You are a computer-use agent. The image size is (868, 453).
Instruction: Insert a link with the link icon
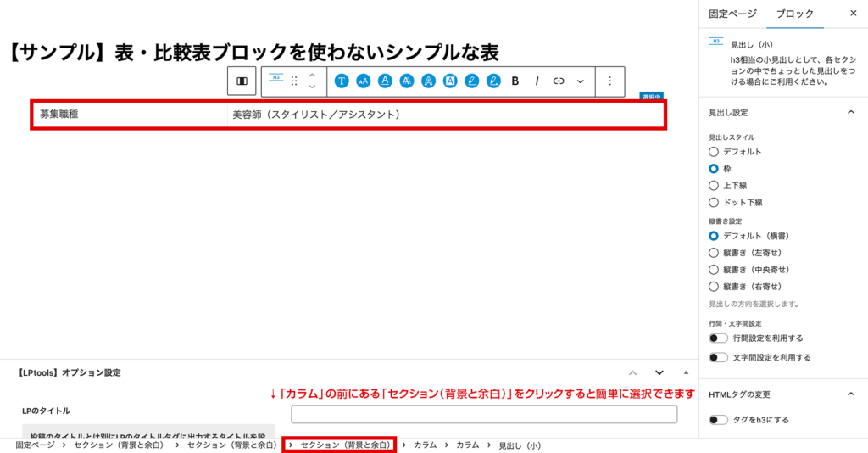(559, 81)
